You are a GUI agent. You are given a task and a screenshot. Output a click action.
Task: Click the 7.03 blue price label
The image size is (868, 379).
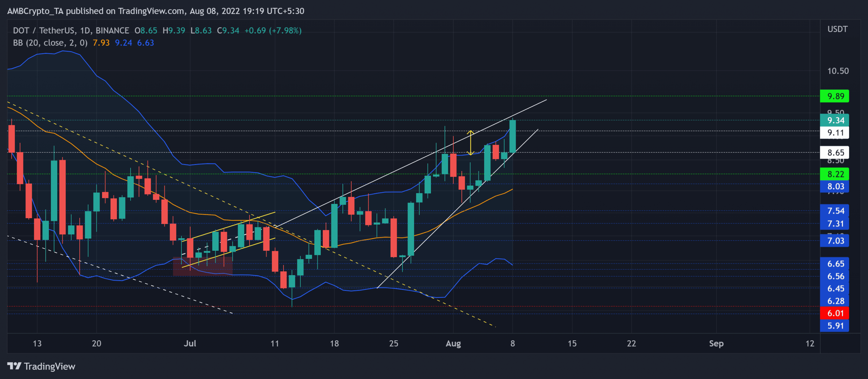click(x=834, y=241)
